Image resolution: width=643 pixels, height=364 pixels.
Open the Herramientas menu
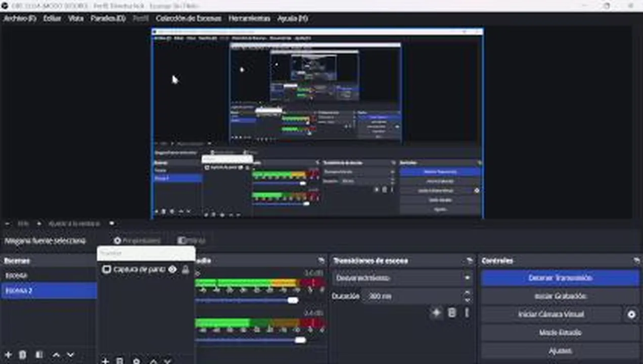coord(249,18)
